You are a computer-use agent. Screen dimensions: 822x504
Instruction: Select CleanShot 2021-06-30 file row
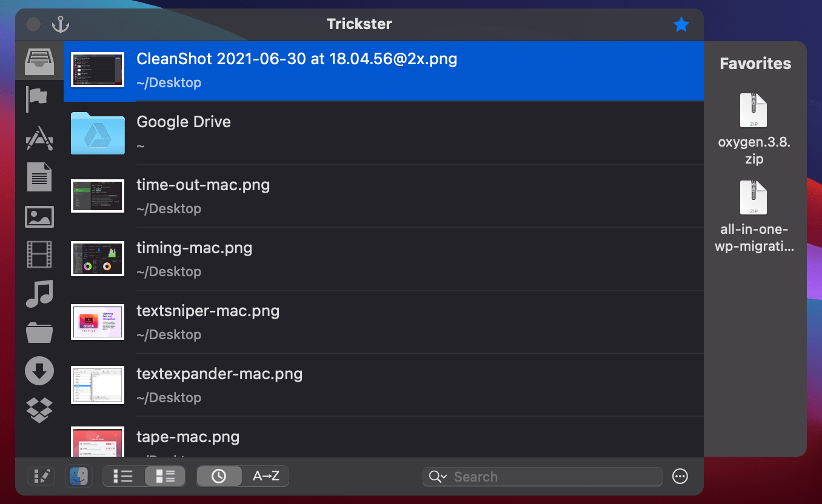(384, 70)
